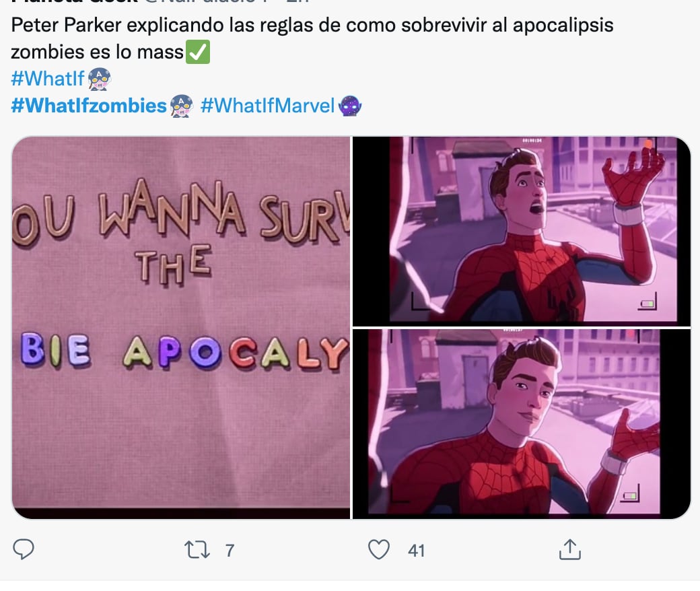700x591 pixels.
Task: Click the reply speech bubble icon
Action: [x=24, y=549]
